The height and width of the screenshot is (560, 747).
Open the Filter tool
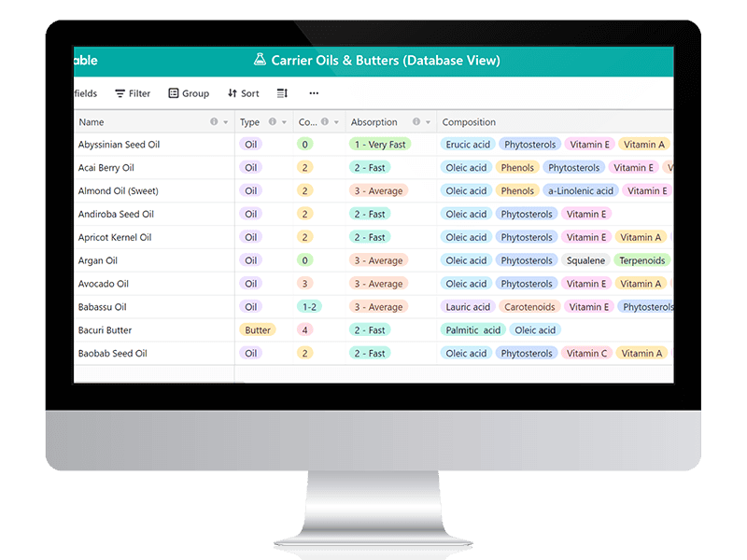click(132, 93)
